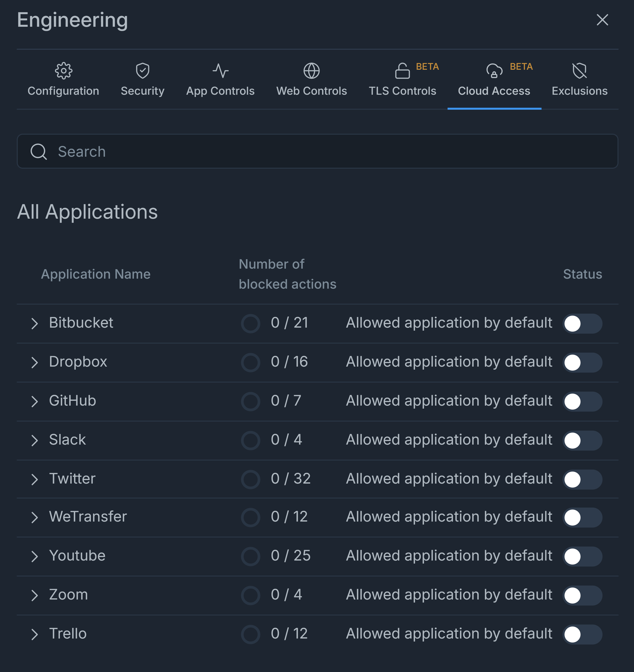This screenshot has height=672, width=634.
Task: Click the WeTransfer application name
Action: 88,517
